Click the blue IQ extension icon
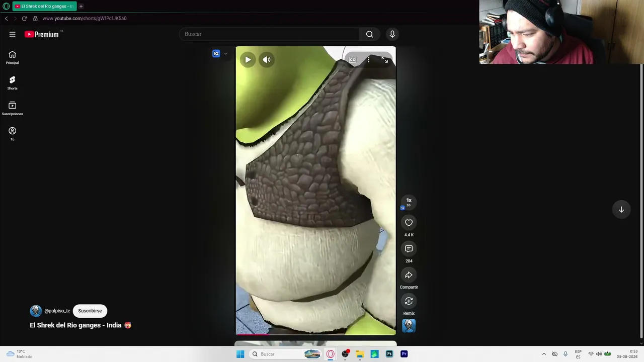This screenshot has height=362, width=644. tap(216, 54)
